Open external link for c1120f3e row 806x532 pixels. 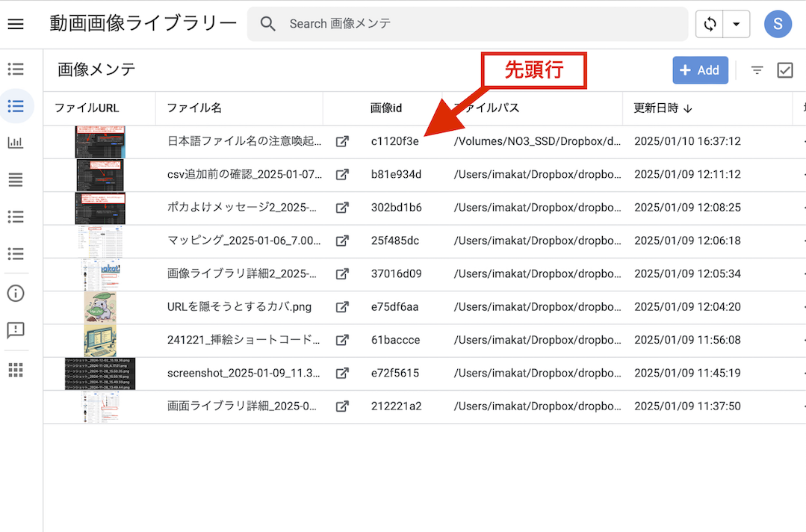coord(342,141)
